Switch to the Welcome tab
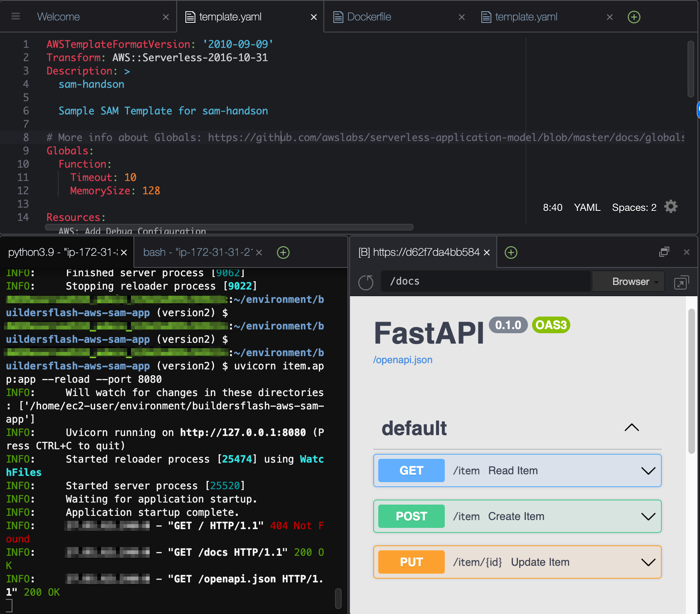Screen dimensions: 700x614 point(58,17)
